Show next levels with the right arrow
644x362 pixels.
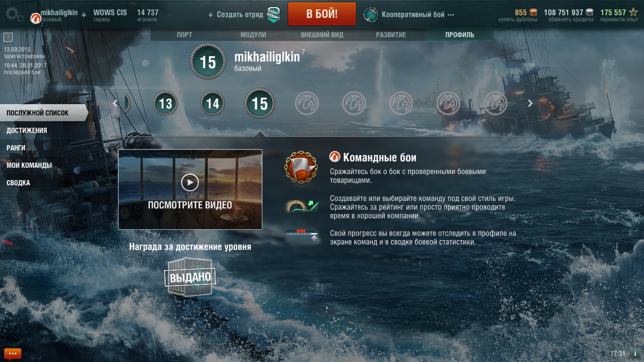(x=530, y=103)
